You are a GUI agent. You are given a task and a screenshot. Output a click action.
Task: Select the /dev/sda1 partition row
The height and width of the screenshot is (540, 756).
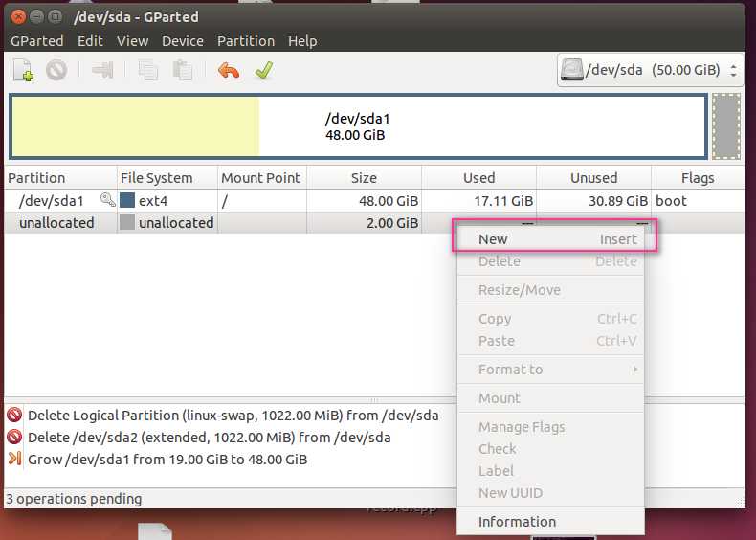(x=374, y=200)
